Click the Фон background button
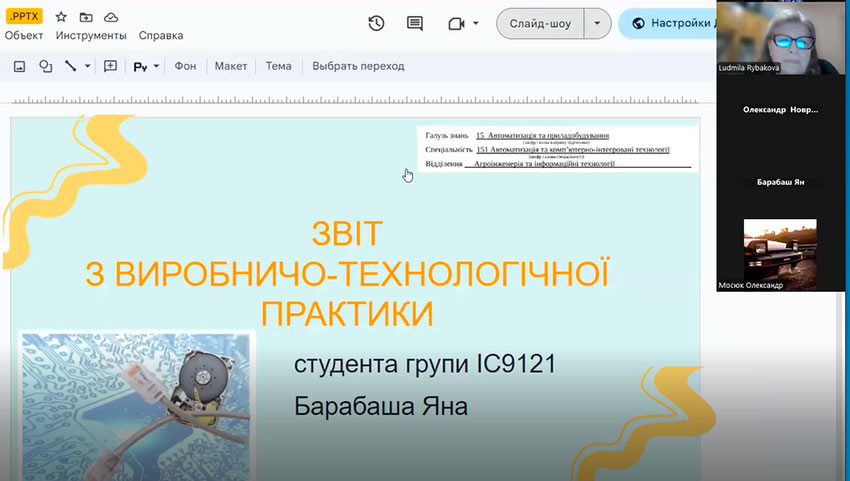 185,66
